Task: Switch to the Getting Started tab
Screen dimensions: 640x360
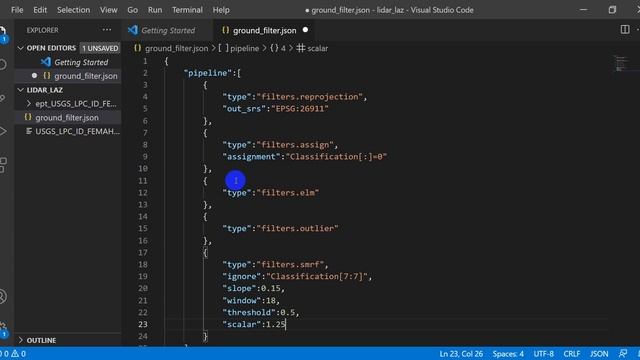Action: pyautogui.click(x=167, y=30)
